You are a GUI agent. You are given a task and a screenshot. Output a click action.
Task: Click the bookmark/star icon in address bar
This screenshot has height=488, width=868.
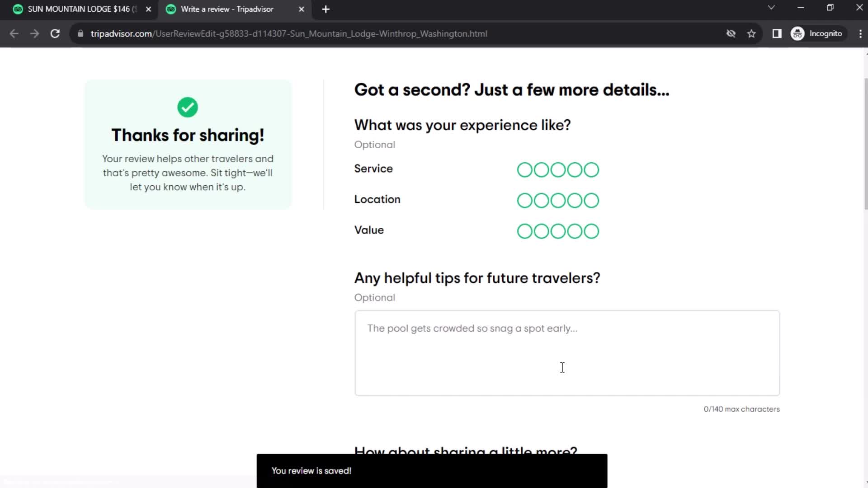tap(752, 33)
